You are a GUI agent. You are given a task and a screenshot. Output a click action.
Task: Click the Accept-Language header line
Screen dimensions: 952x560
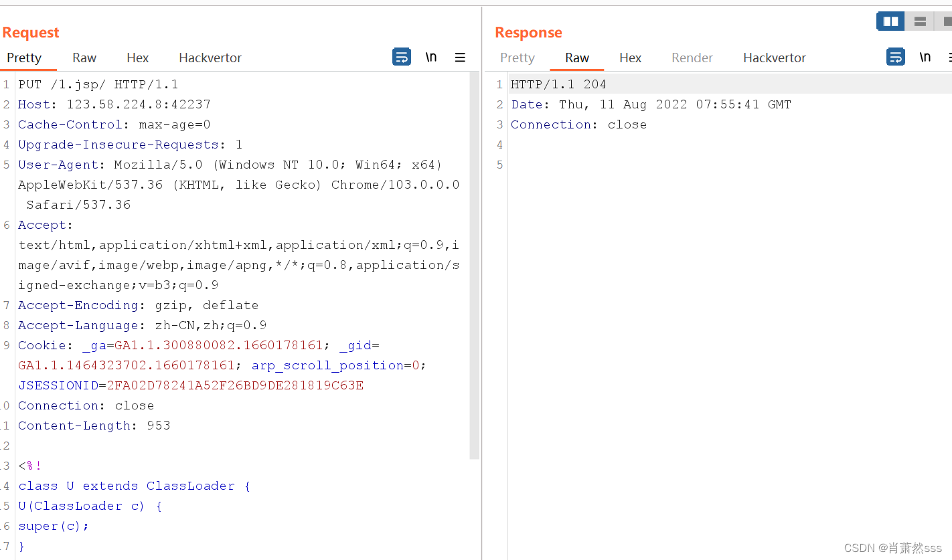[x=143, y=325]
